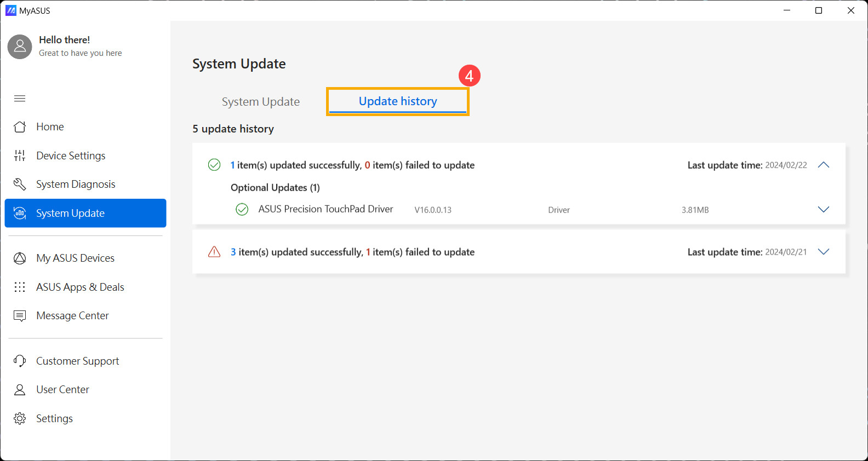868x461 pixels.
Task: Click the ASUS Apps & Deals grid icon
Action: tap(20, 287)
